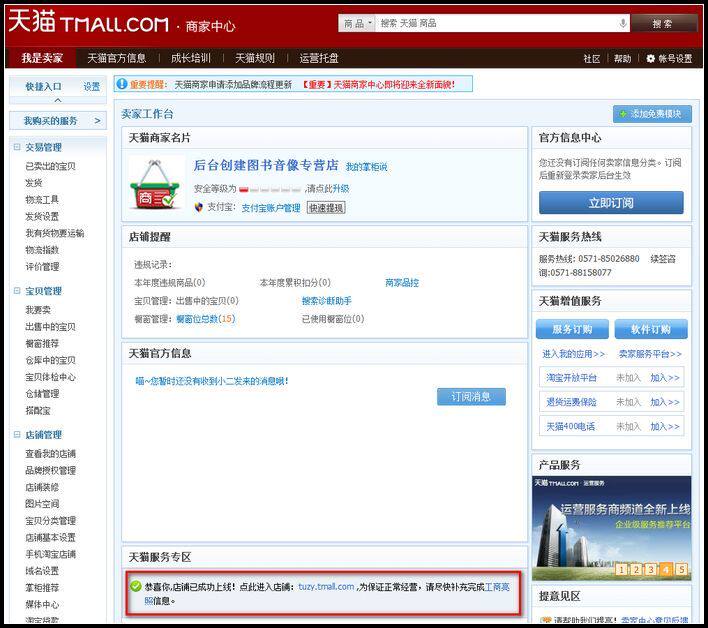Open 商家品控 link
This screenshot has height=628, width=708.
(x=402, y=283)
